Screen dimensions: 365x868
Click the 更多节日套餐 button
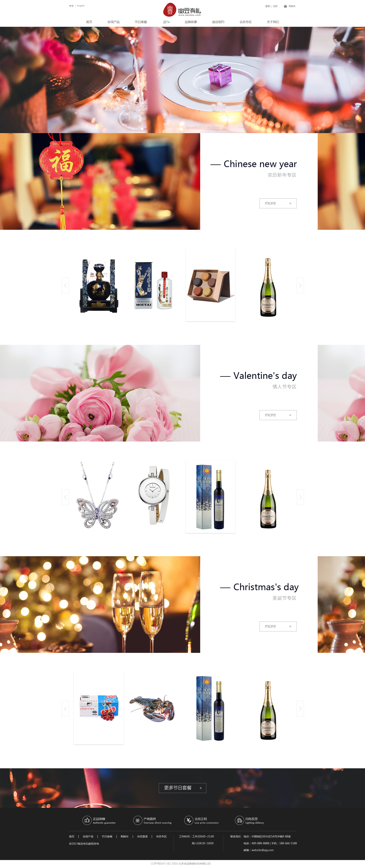(x=182, y=788)
